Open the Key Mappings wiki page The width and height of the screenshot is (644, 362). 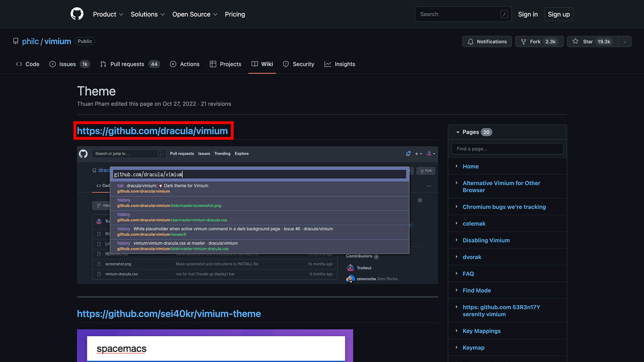point(482,331)
